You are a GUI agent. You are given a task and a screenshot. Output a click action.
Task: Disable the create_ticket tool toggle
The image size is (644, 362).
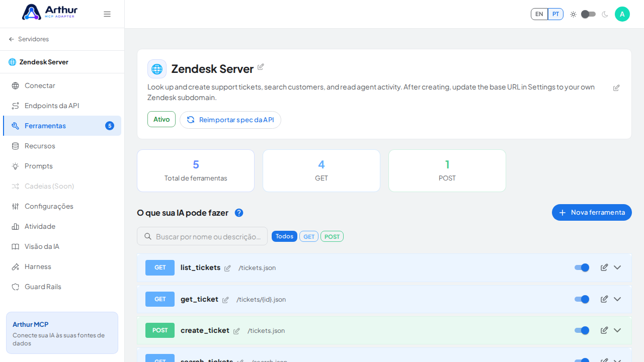click(x=582, y=330)
